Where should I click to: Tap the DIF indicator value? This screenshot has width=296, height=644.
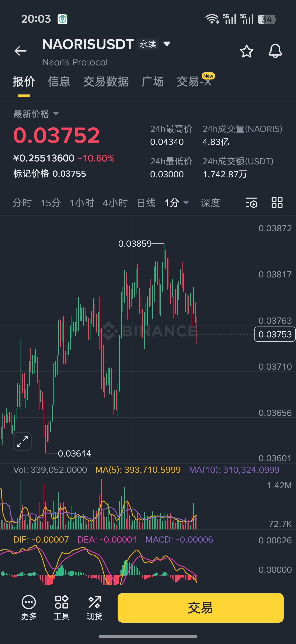[41, 540]
